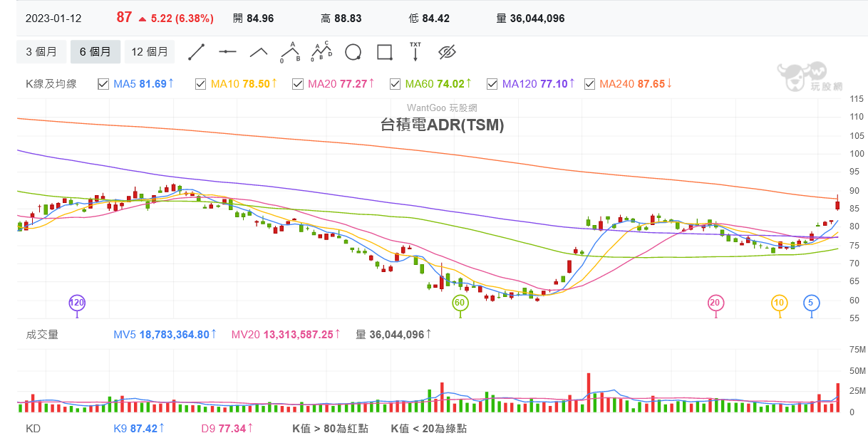
Task: Uncheck the MA10 moving average checkbox
Action: pos(200,84)
